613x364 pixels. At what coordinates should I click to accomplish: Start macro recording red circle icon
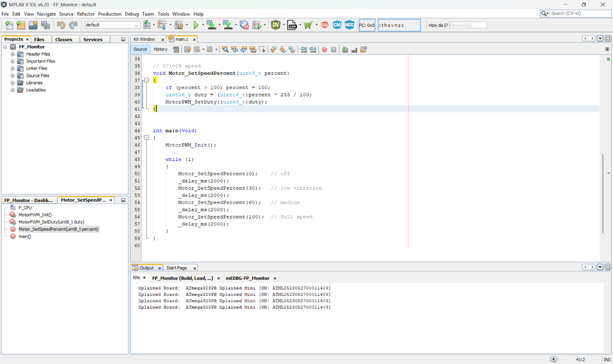pyautogui.click(x=325, y=49)
